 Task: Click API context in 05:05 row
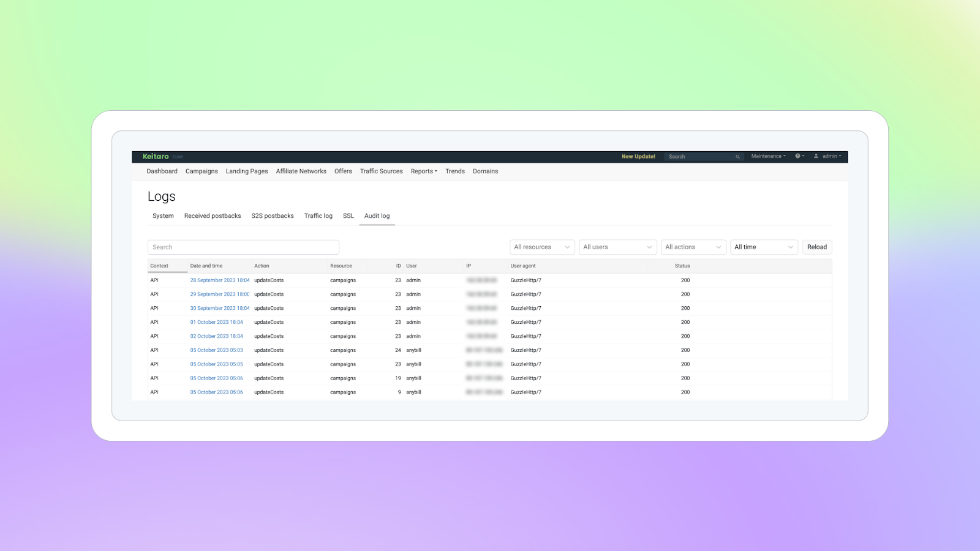point(154,364)
